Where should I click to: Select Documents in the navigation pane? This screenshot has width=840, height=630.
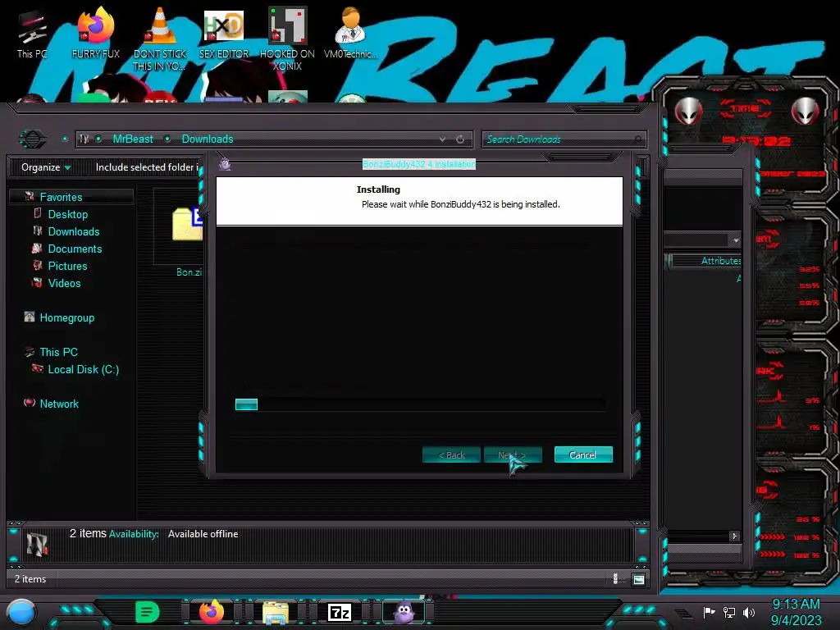[x=75, y=249]
